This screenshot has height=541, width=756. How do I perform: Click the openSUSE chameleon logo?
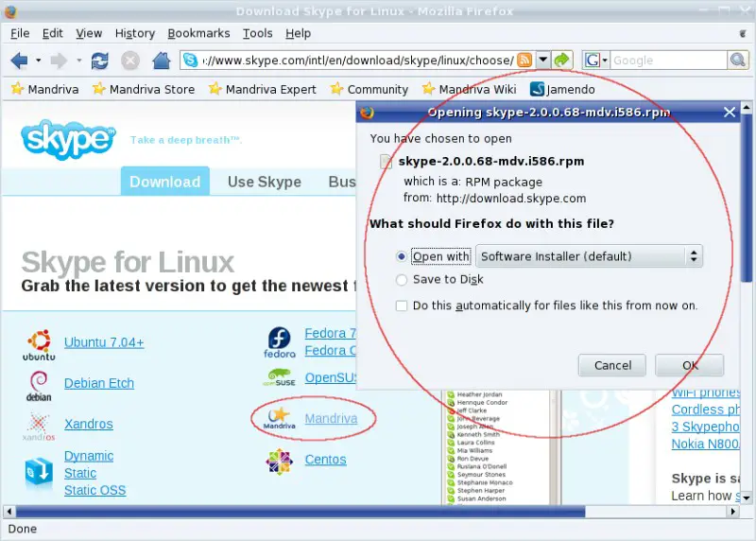click(279, 377)
